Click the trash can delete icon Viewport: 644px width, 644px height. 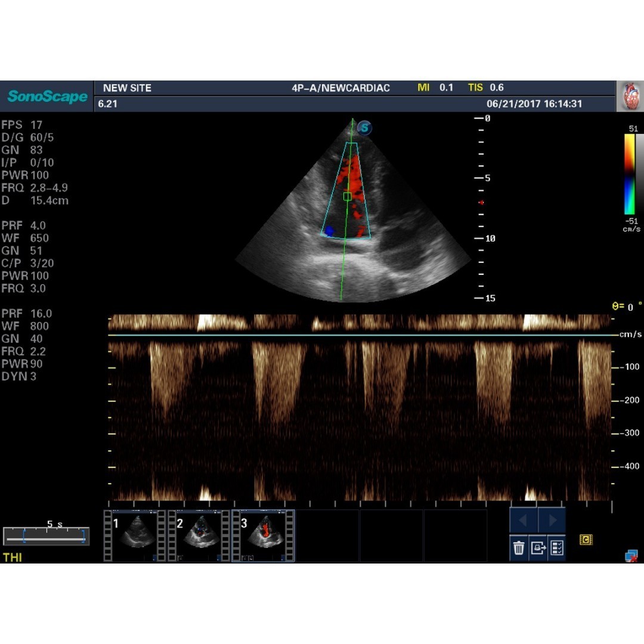click(x=519, y=548)
